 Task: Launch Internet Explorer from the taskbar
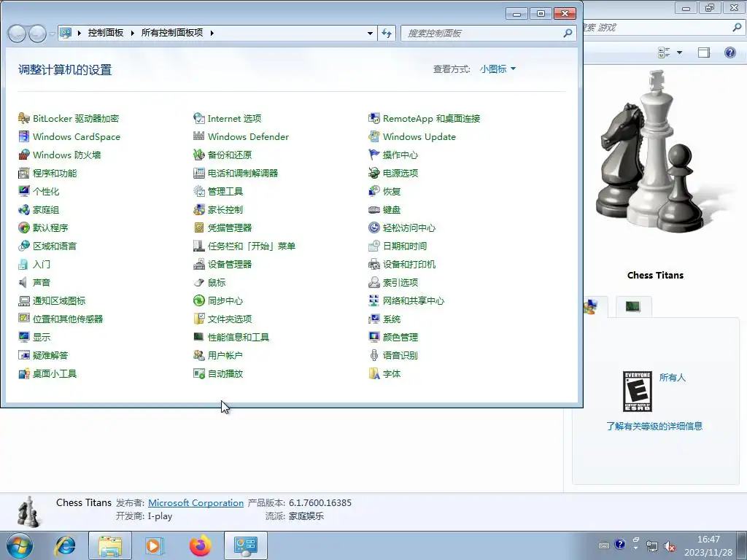point(65,545)
